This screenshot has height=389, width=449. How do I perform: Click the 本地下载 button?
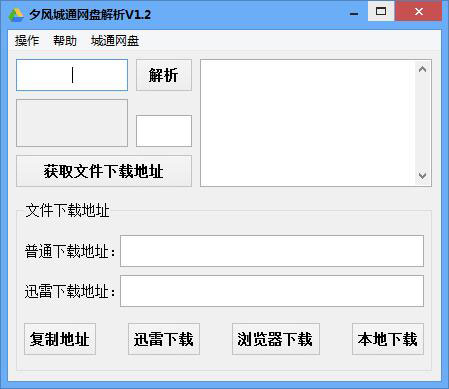click(388, 339)
